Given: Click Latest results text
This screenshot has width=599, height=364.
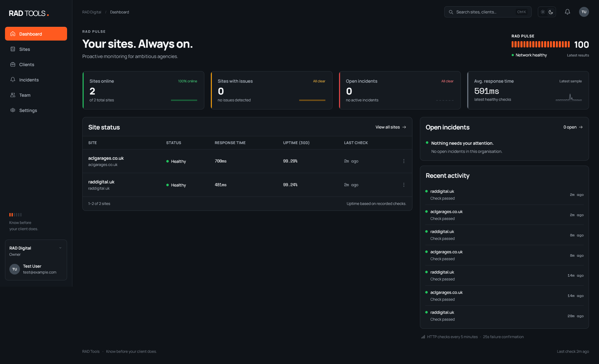Looking at the screenshot, I should pyautogui.click(x=578, y=55).
